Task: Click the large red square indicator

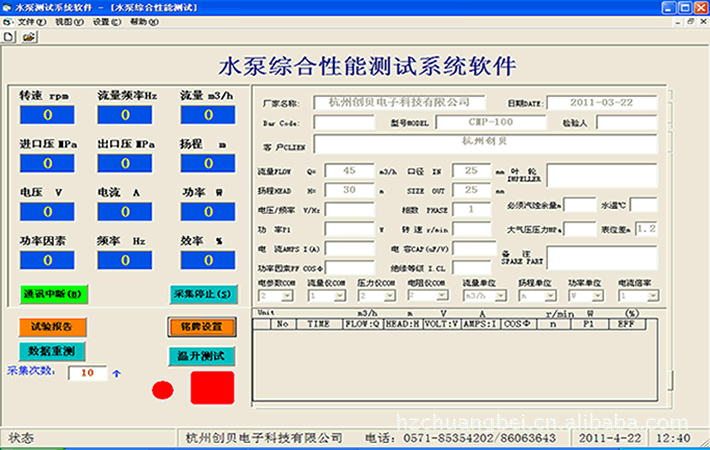Action: pyautogui.click(x=211, y=387)
